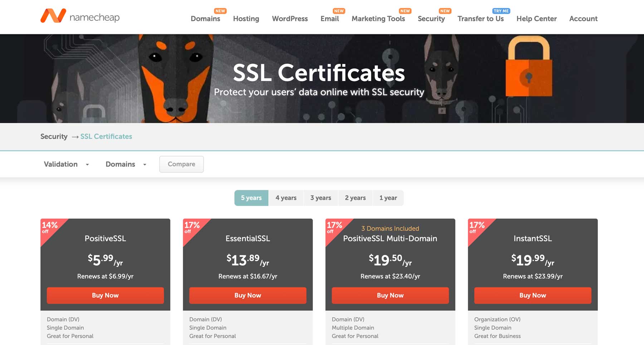Viewport: 644px width, 345px height.
Task: Click the Namecheap logo
Action: click(80, 16)
